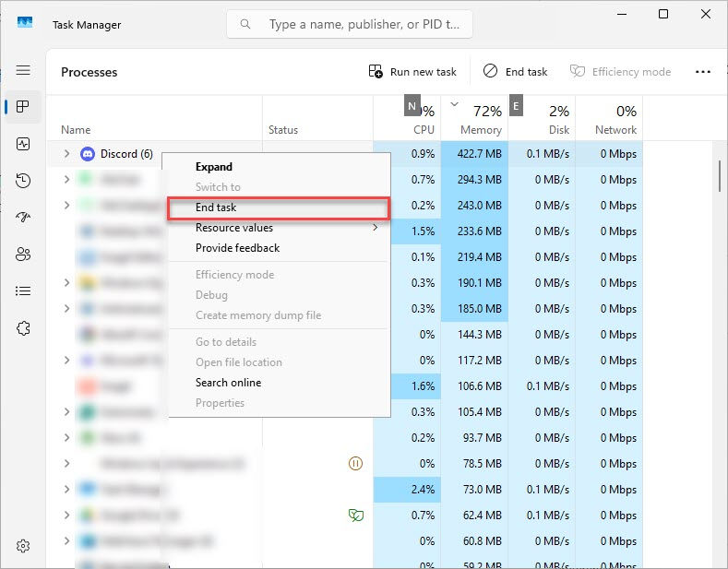Click Expand in the context menu
The width and height of the screenshot is (728, 569).
(214, 167)
